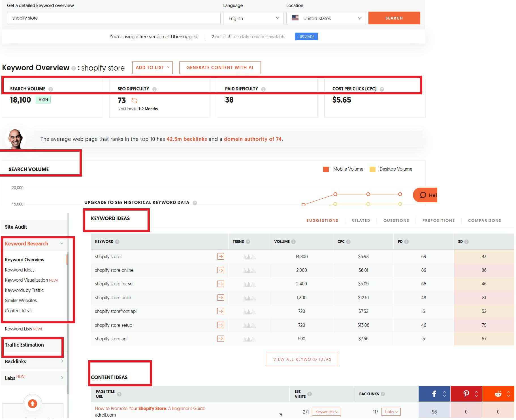
Task: Click help icon beside Est. Visits header
Action: (x=310, y=394)
